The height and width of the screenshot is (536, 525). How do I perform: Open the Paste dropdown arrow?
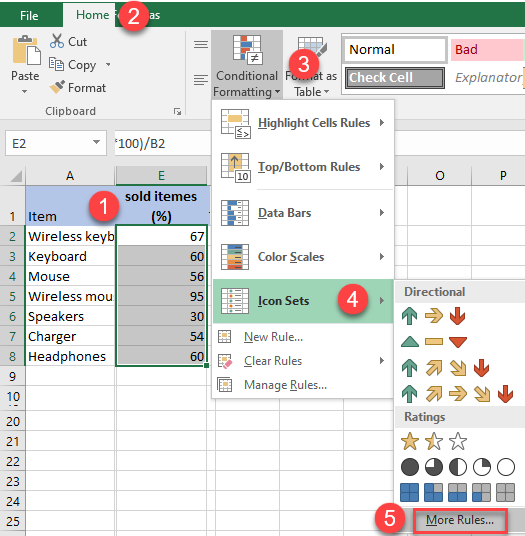point(24,91)
